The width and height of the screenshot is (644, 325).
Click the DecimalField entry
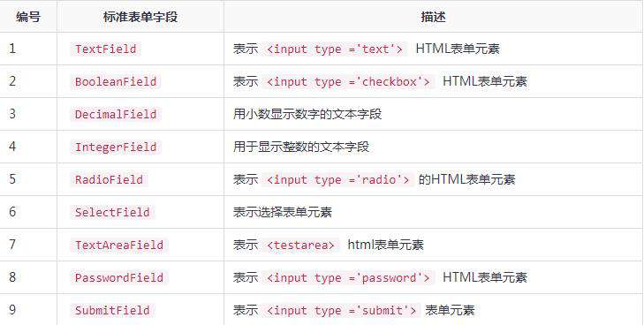[x=116, y=114]
